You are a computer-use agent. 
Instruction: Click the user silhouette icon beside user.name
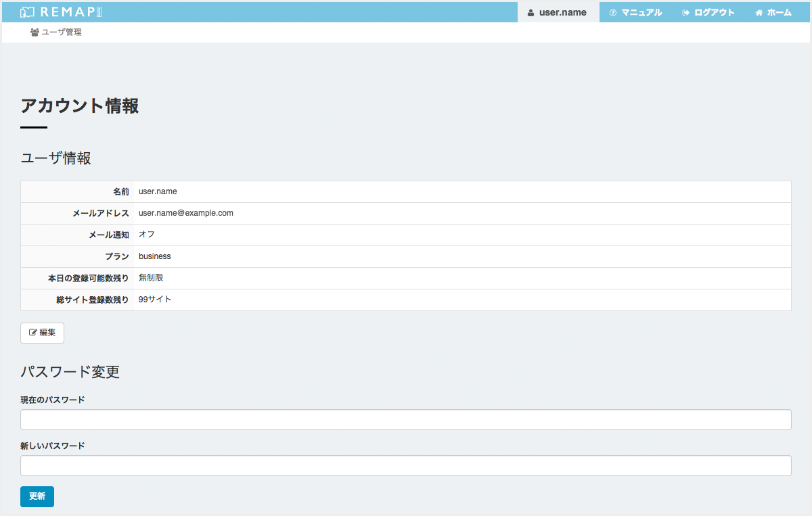(x=531, y=12)
